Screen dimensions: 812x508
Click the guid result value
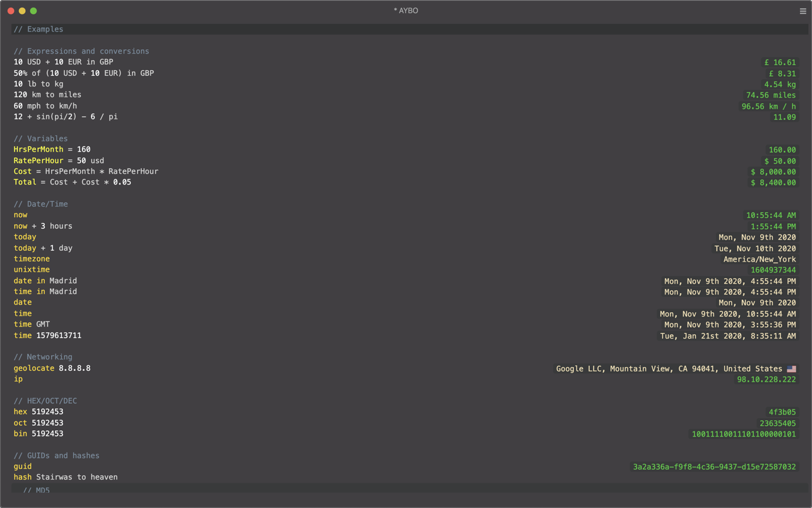click(714, 467)
